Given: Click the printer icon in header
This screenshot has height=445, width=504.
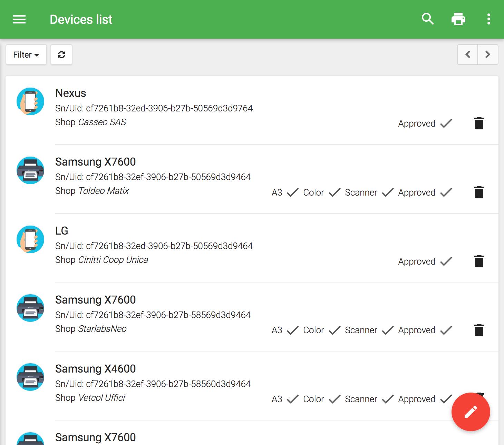Looking at the screenshot, I should coord(458,19).
